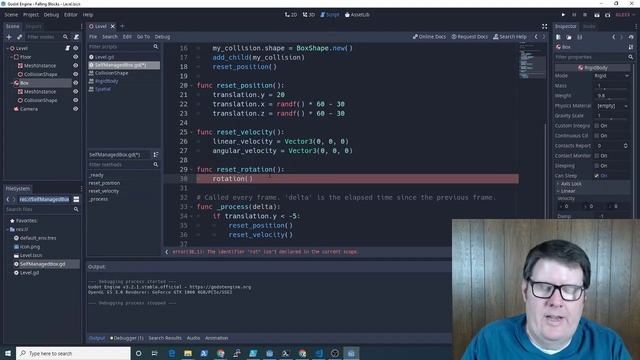
Task: Go back in FileSystem path history
Action: coord(8,199)
